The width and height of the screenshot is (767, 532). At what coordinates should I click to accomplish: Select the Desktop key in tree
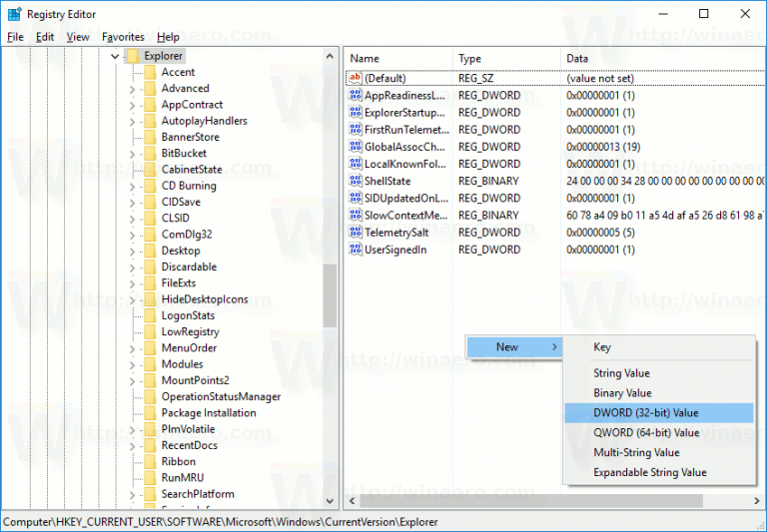181,251
